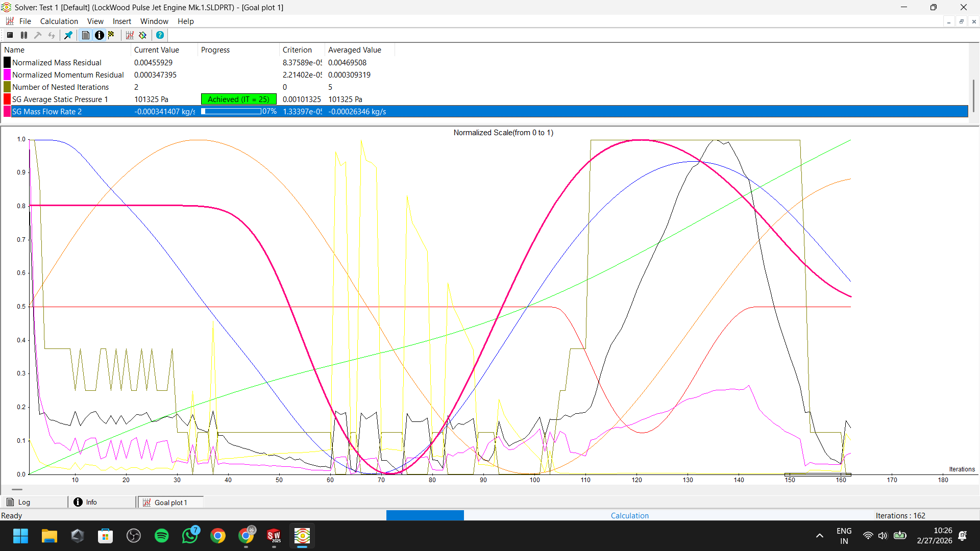
Task: Click the ENG IN language indicator
Action: 844,536
